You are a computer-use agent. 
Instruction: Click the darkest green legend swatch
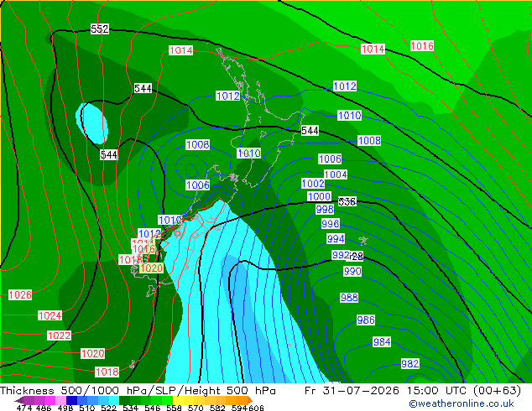click(x=124, y=400)
